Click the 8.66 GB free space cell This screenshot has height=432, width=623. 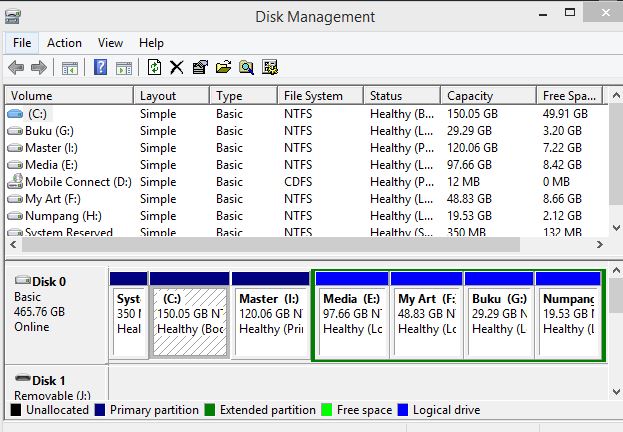click(562, 199)
